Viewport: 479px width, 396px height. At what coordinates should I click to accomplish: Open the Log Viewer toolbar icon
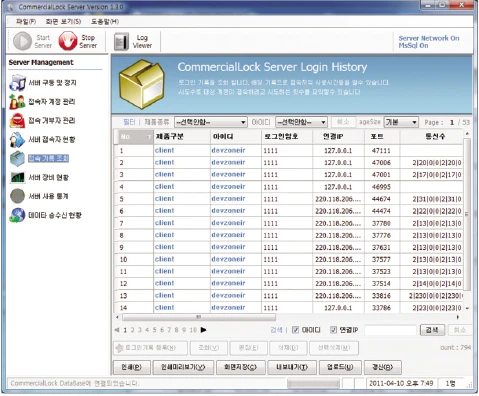coord(121,41)
